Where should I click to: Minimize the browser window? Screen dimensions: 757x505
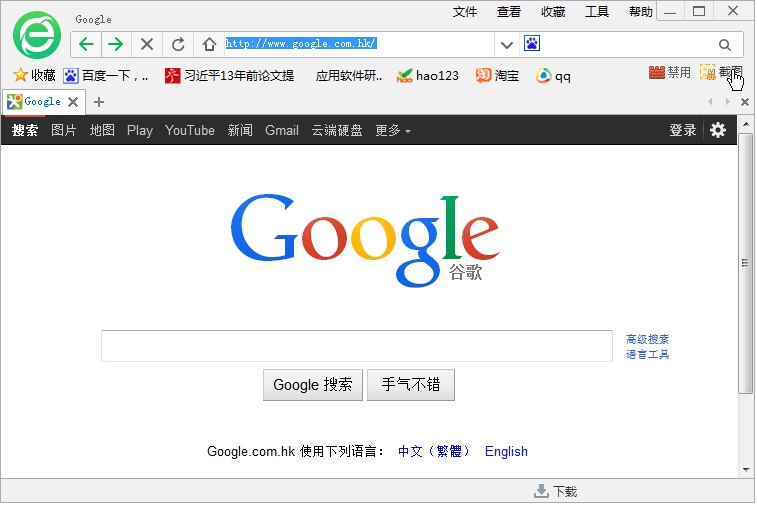click(670, 12)
